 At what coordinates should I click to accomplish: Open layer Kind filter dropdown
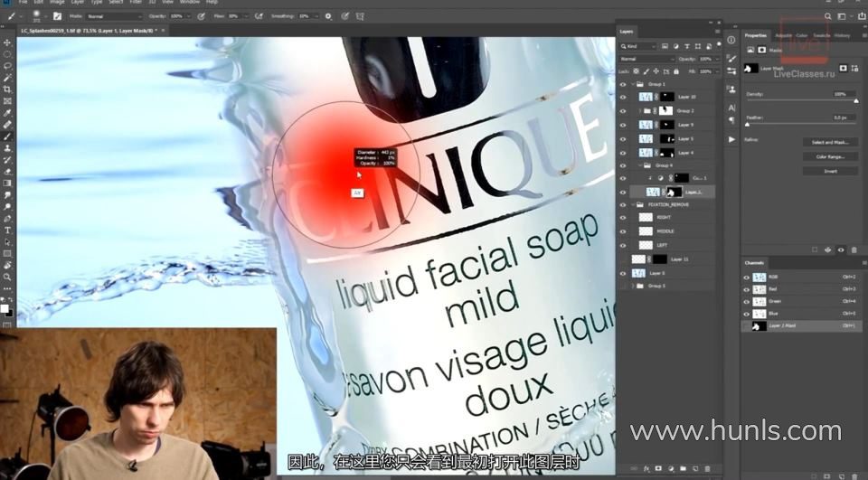point(638,46)
